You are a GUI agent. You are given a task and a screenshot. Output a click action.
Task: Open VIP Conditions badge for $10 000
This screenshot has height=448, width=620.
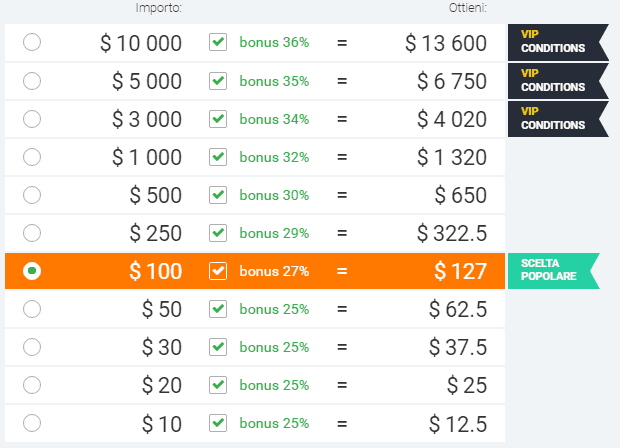click(x=558, y=42)
